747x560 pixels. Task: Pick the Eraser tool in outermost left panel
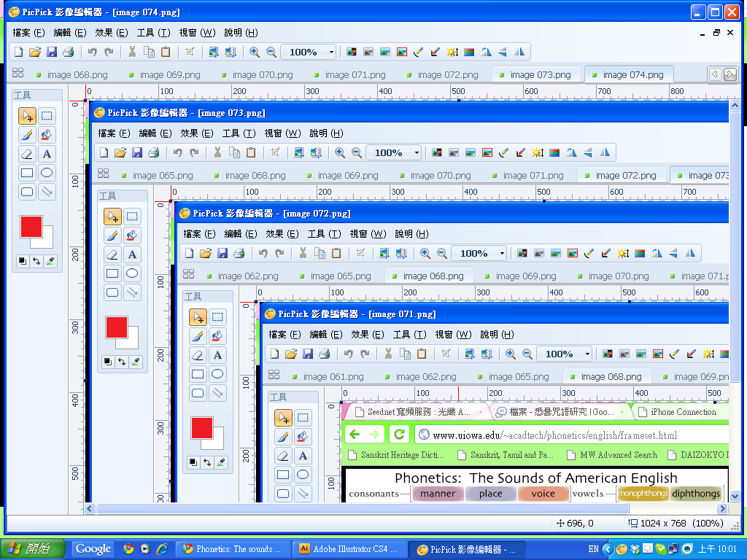(x=27, y=154)
